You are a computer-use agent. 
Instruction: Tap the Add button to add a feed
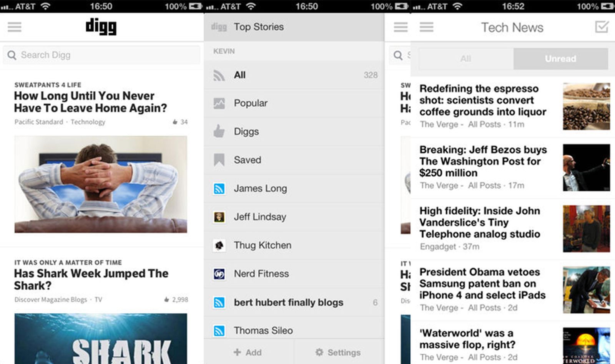(248, 352)
